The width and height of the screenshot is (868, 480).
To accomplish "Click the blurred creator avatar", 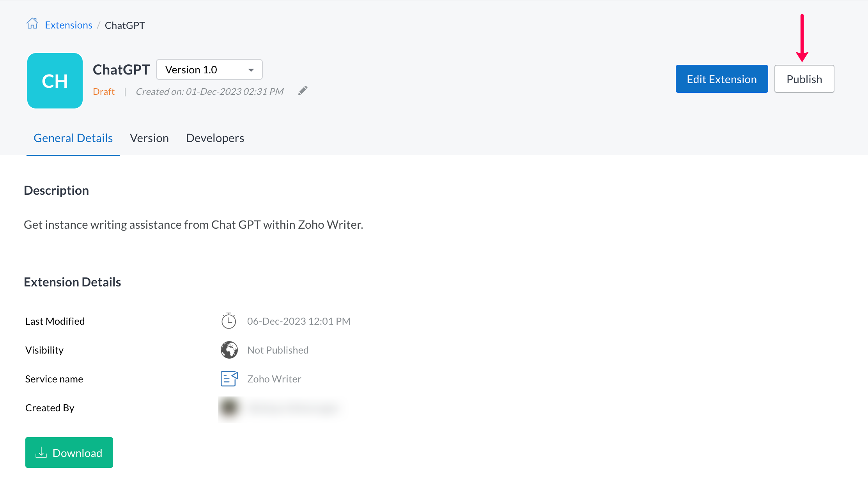I will 229,408.
